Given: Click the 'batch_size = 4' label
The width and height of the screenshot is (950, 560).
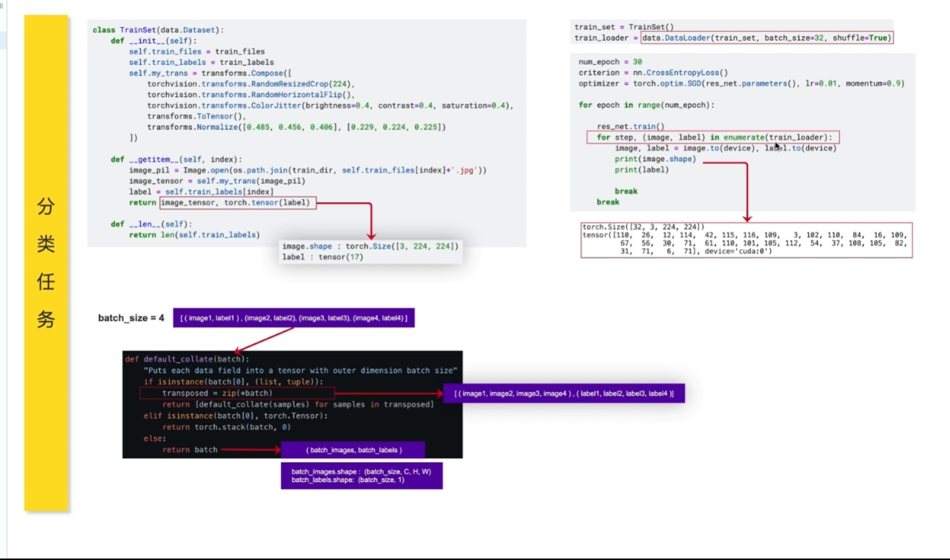Looking at the screenshot, I should tap(131, 318).
